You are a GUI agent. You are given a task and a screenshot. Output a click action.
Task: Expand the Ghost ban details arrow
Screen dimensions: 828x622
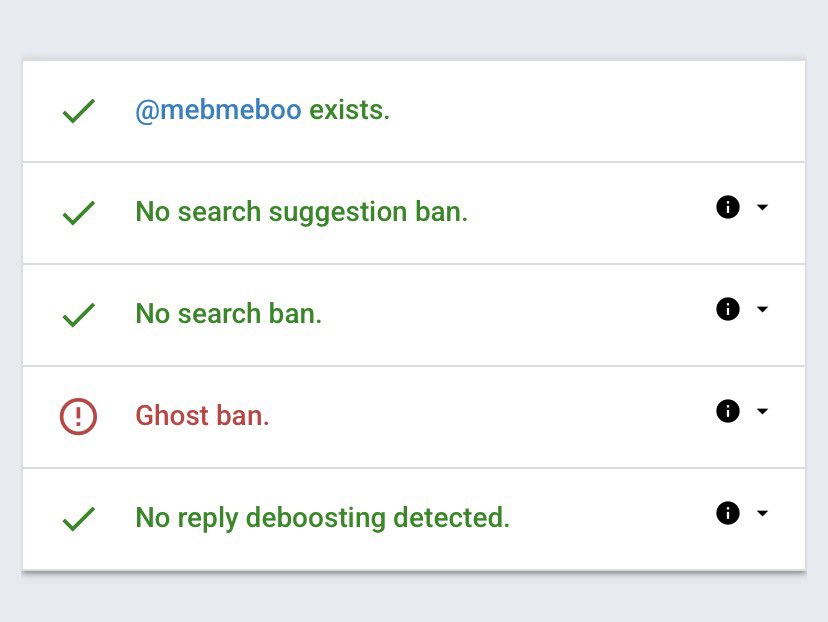pyautogui.click(x=763, y=411)
